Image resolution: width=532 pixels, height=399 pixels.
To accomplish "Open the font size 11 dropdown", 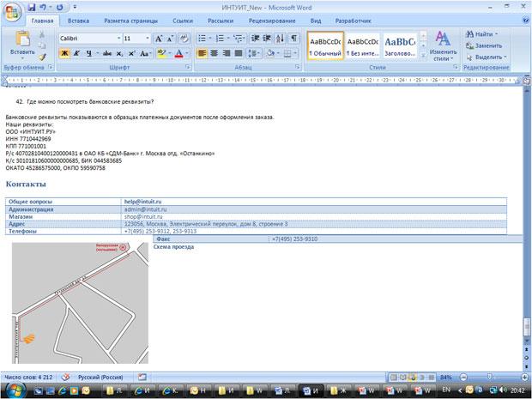I will coord(148,39).
